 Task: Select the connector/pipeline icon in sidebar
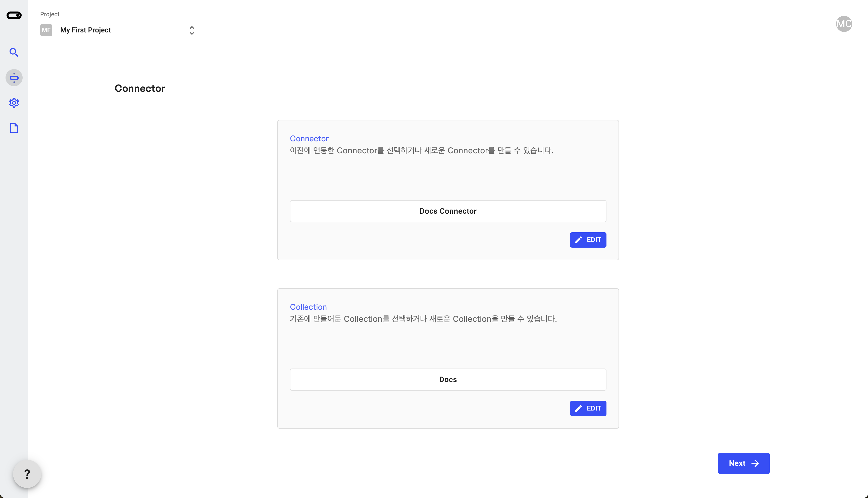(x=14, y=77)
